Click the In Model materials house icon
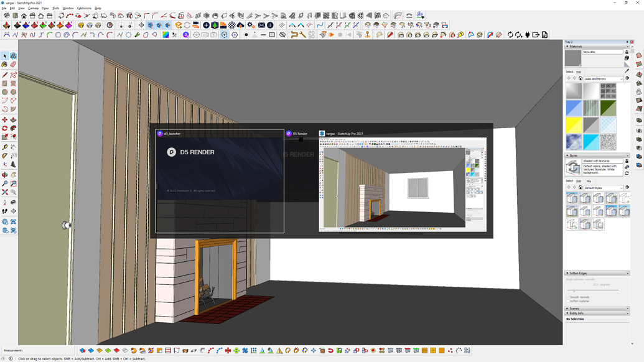 pyautogui.click(x=580, y=79)
